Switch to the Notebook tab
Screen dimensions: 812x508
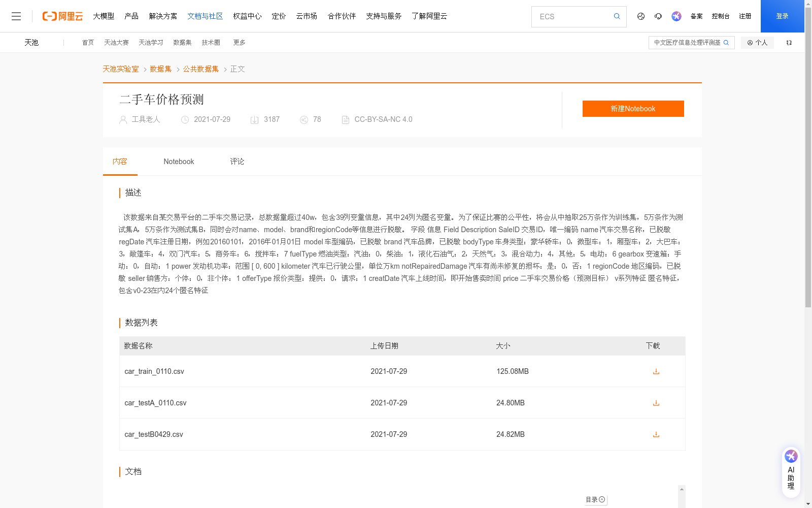179,162
